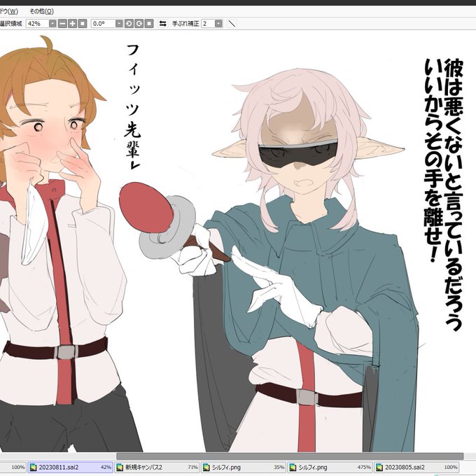Viewport: 476px width, 476px height.
Task: Click the horizontal canvas scrollbar thumb
Action: pos(290,456)
